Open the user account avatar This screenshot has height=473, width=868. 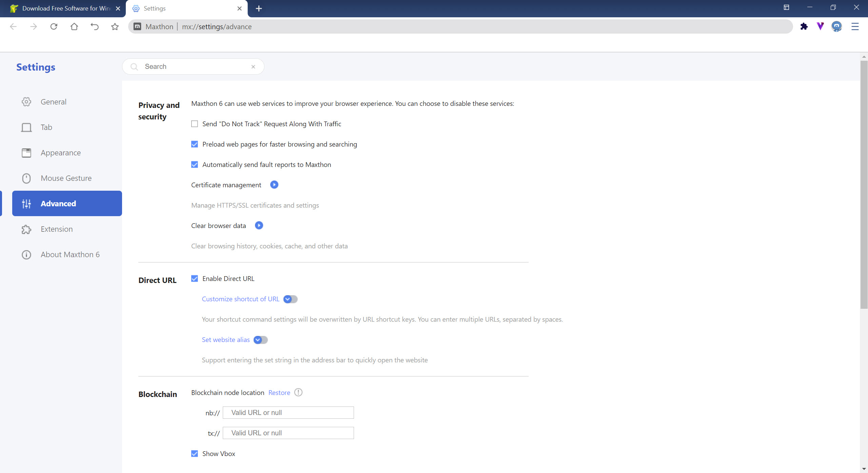click(837, 26)
